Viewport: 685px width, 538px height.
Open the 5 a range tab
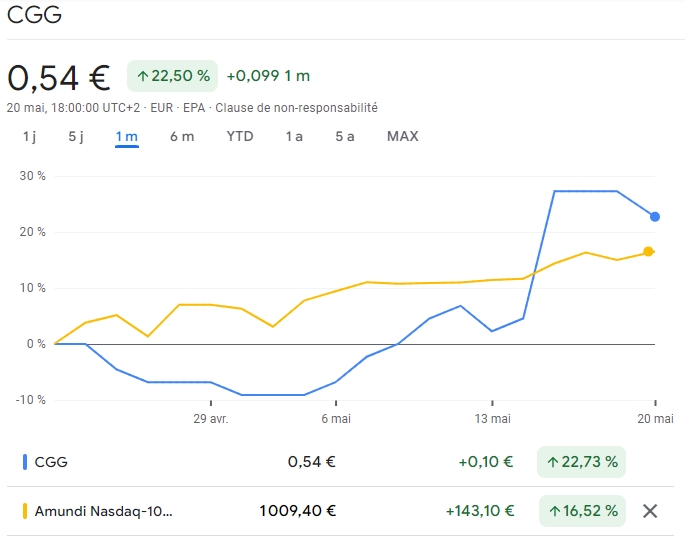click(x=345, y=136)
